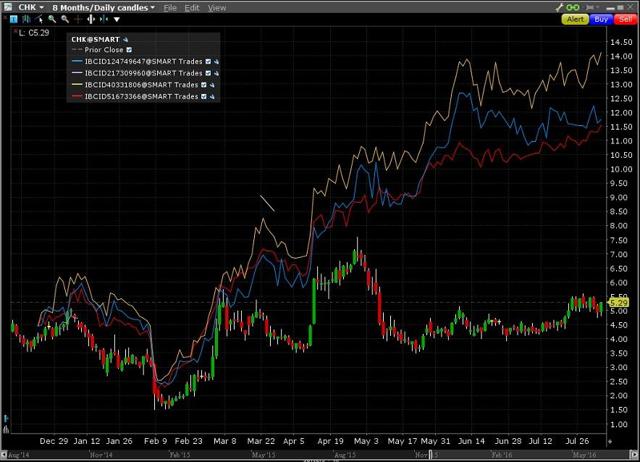Toggle IBCID217309960@SMART Trades checkbox
This screenshot has width=640, height=462.
coord(208,73)
